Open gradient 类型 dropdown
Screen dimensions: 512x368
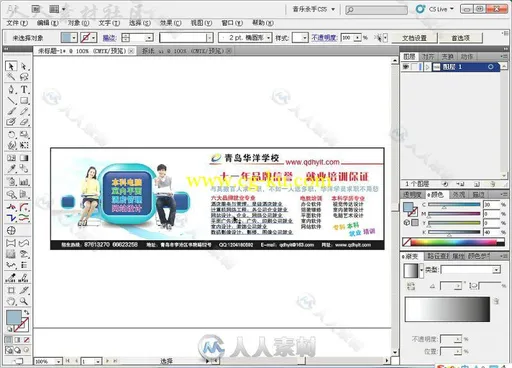497,269
